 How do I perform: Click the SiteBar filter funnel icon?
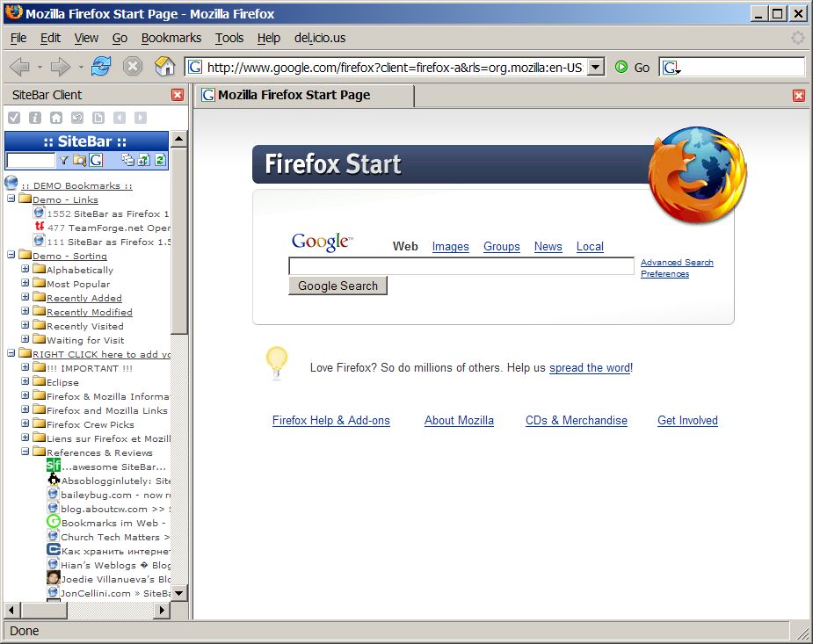(64, 160)
